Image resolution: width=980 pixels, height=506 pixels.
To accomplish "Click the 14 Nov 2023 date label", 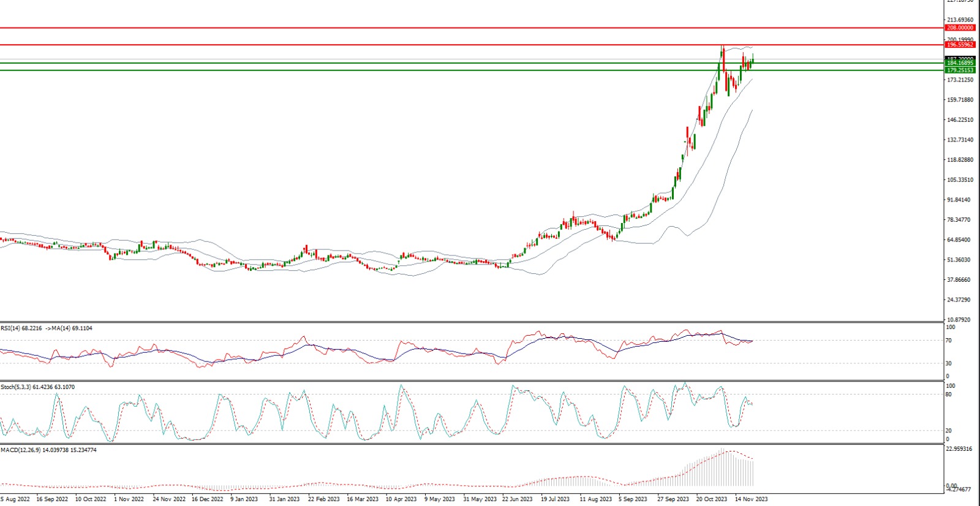I will 751,499.
